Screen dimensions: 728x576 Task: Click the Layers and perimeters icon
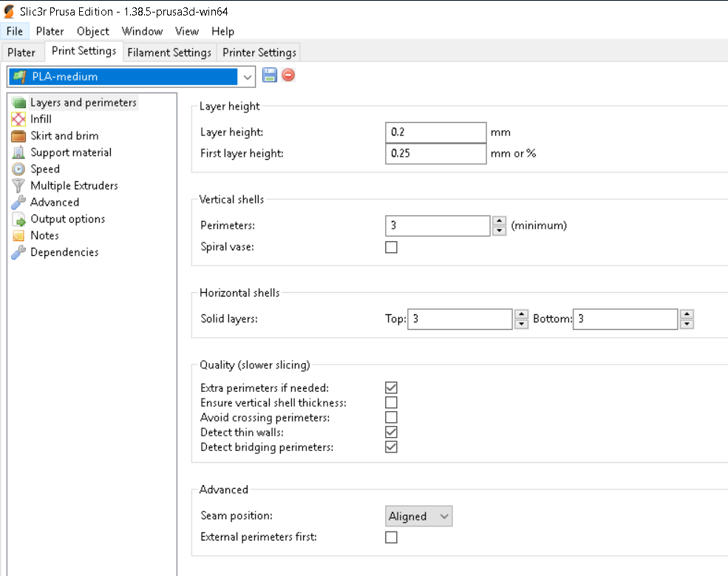[x=18, y=103]
